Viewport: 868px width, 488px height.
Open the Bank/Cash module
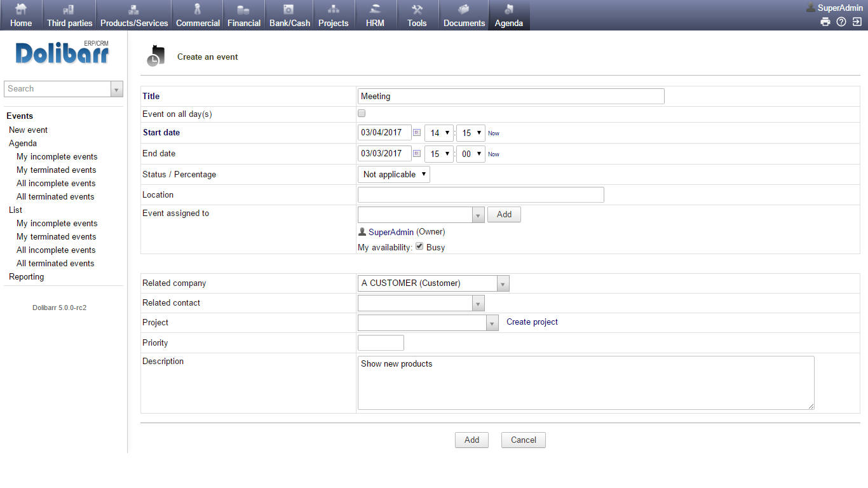[x=289, y=15]
